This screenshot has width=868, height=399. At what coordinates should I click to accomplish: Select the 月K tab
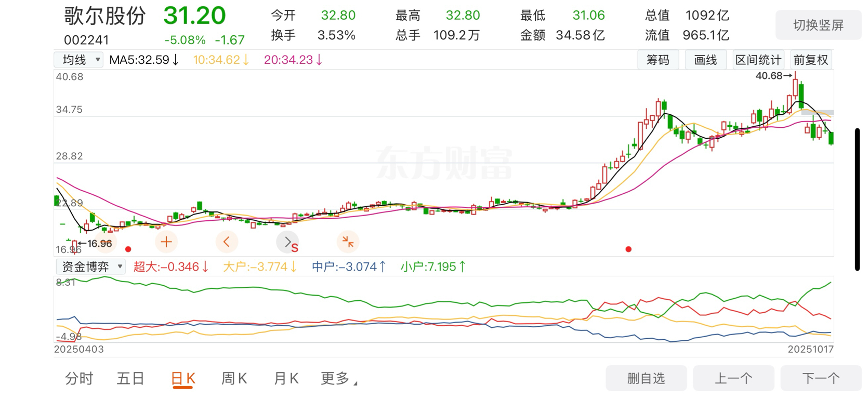(286, 379)
